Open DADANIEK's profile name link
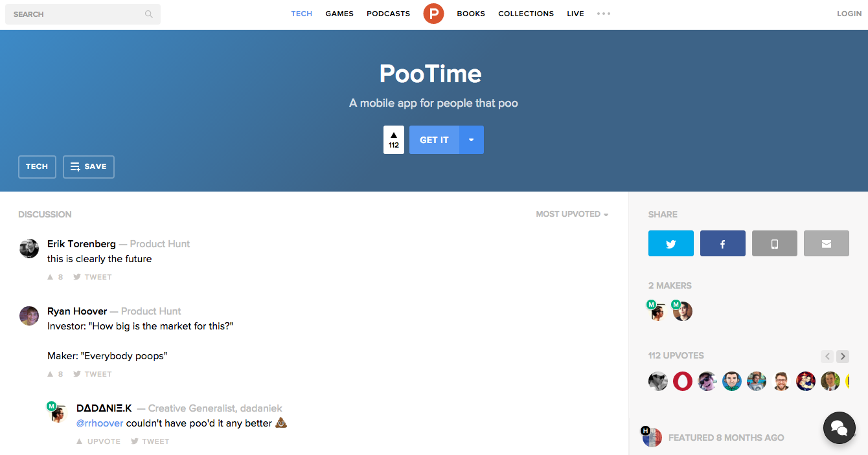The width and height of the screenshot is (868, 455). [x=104, y=408]
